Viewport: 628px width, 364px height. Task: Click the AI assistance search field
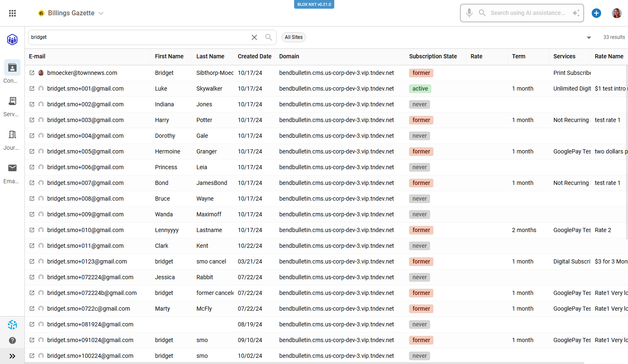tap(528, 13)
